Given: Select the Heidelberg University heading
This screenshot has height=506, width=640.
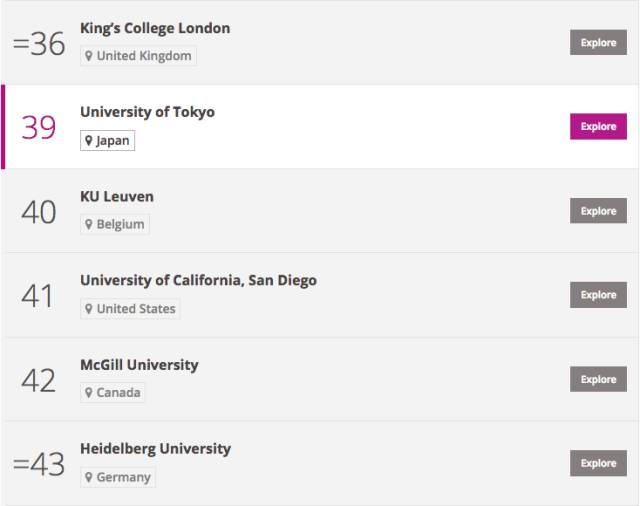Looking at the screenshot, I should [155, 449].
